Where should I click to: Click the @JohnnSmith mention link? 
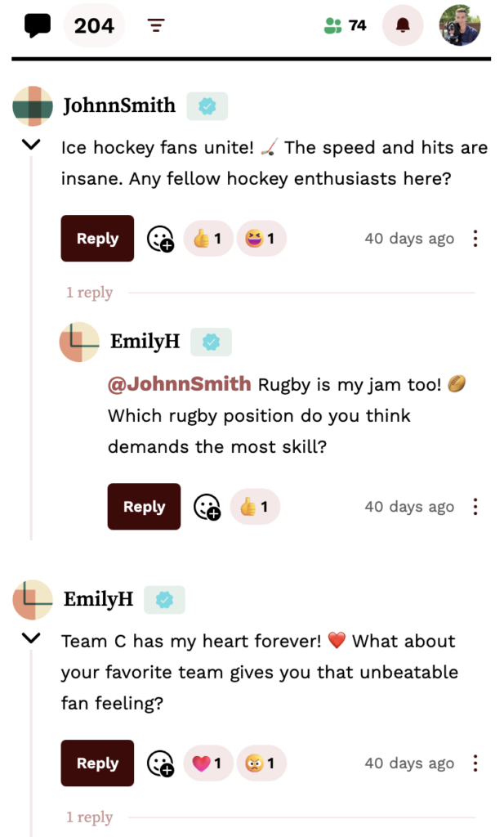click(180, 384)
